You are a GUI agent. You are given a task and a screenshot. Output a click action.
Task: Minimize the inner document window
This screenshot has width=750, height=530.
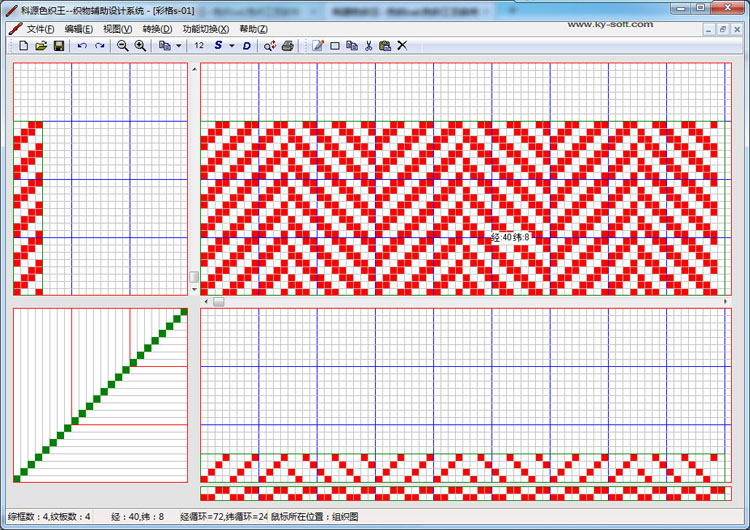point(709,30)
